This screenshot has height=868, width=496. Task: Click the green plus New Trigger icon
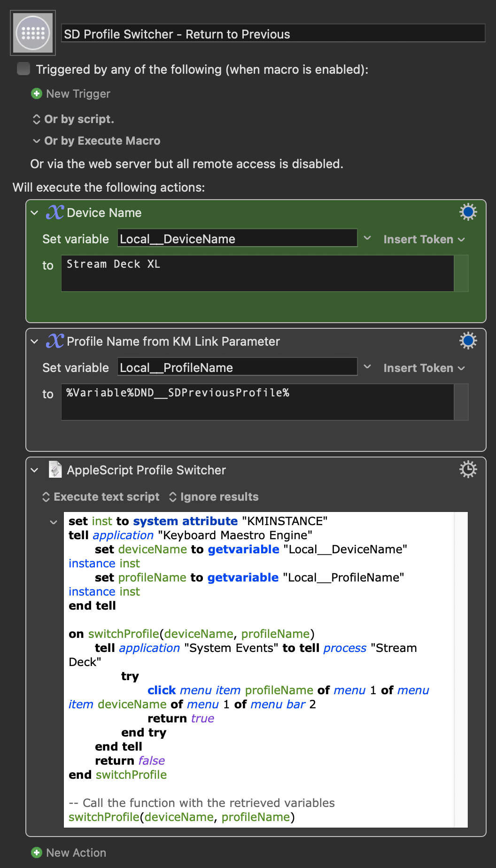coord(36,94)
